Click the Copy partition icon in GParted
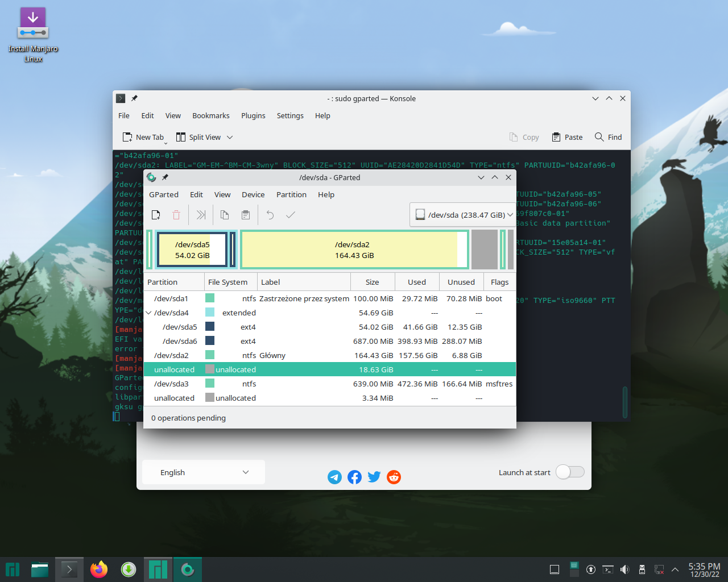 coord(225,215)
